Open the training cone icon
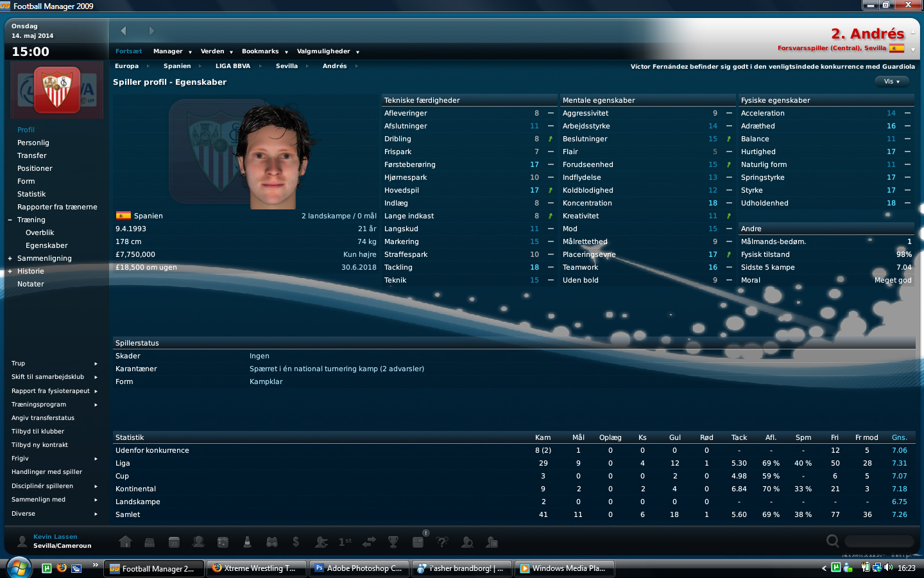924x578 pixels. (x=247, y=542)
